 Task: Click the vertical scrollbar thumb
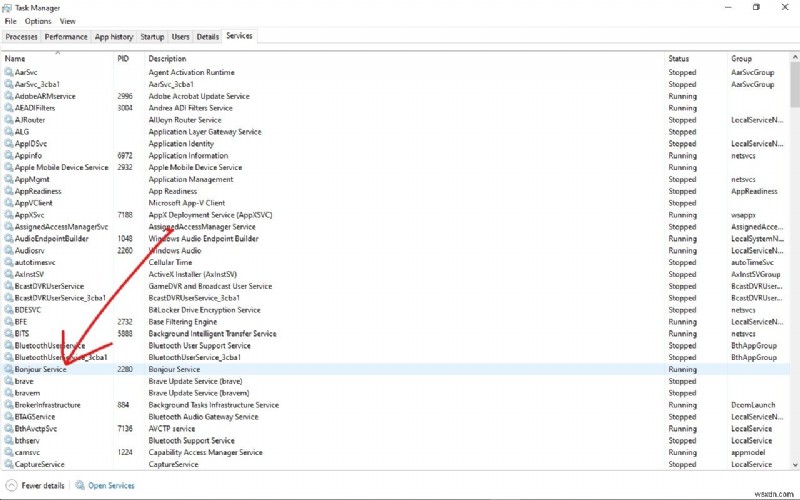click(x=794, y=85)
